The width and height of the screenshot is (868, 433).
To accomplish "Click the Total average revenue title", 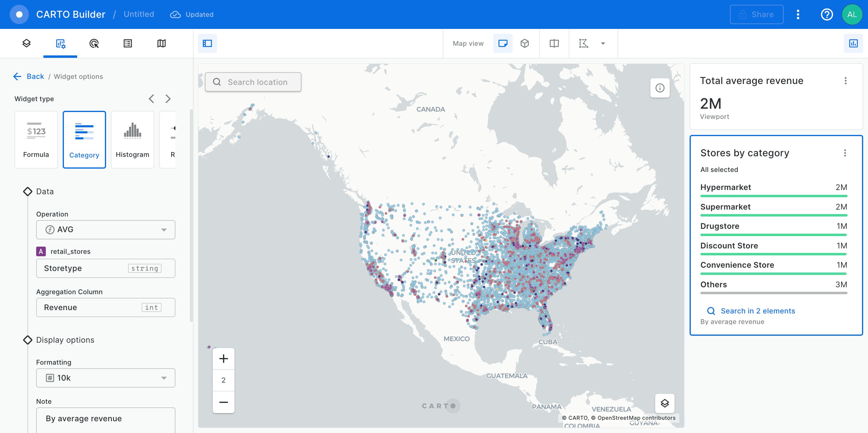I will [x=751, y=80].
